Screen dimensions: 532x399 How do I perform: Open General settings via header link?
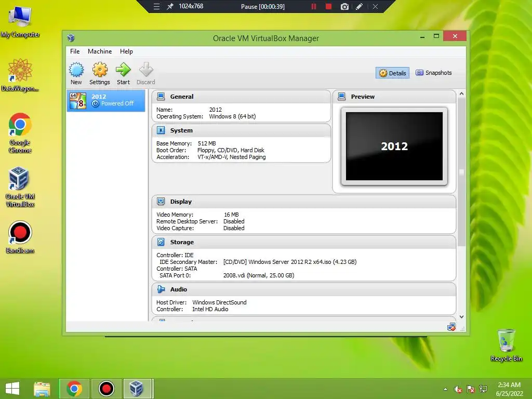coord(182,96)
